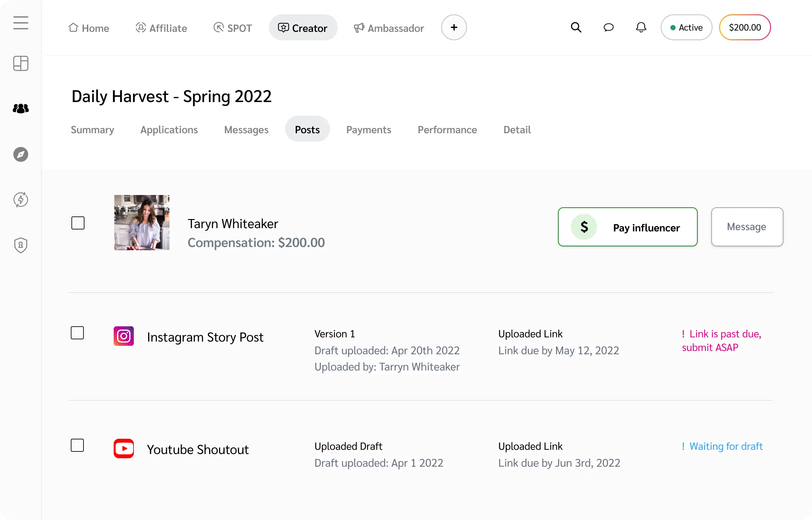Viewport: 812px width, 520px height.
Task: Click the Pay influencer button
Action: [628, 227]
